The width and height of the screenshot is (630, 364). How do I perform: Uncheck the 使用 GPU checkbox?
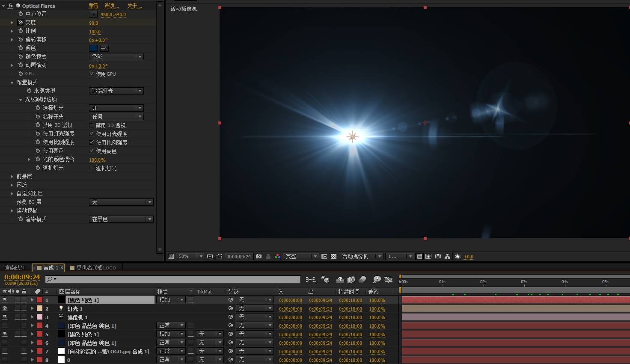pyautogui.click(x=92, y=74)
